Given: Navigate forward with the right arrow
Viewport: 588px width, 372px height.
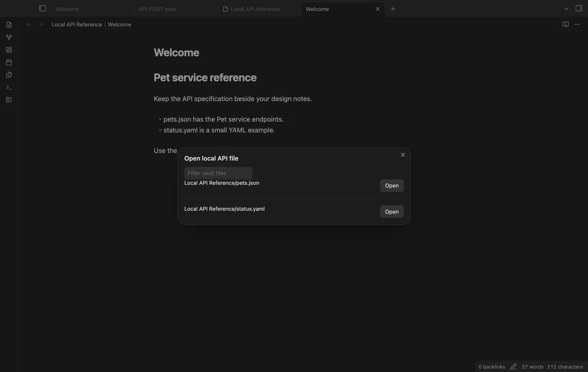Looking at the screenshot, I should pos(41,24).
